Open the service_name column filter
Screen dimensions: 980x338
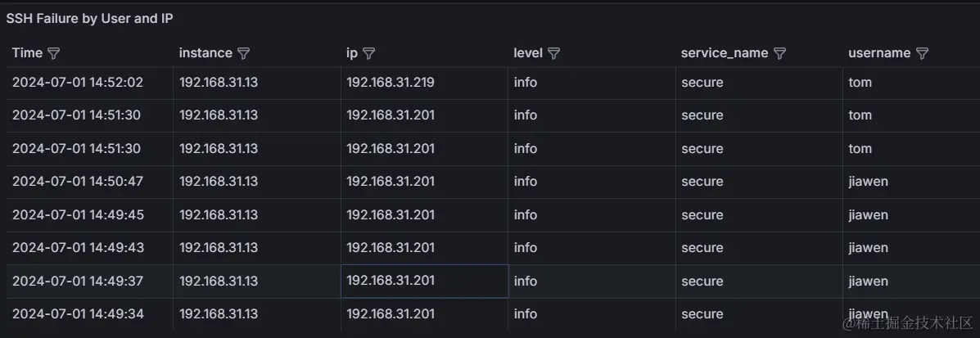(x=779, y=53)
